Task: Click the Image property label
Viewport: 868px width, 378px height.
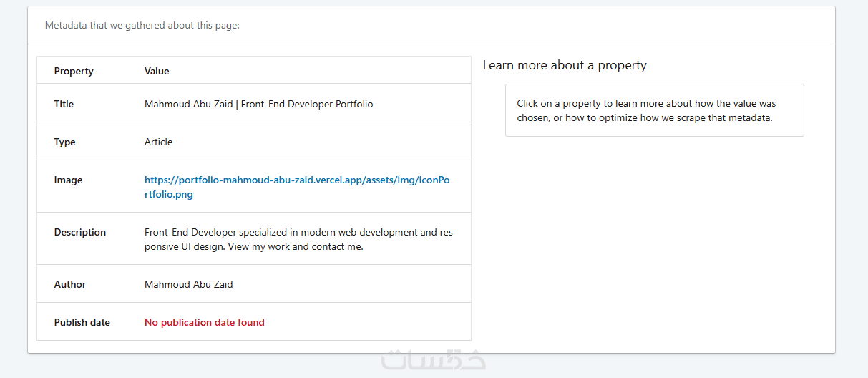Action: pos(68,180)
